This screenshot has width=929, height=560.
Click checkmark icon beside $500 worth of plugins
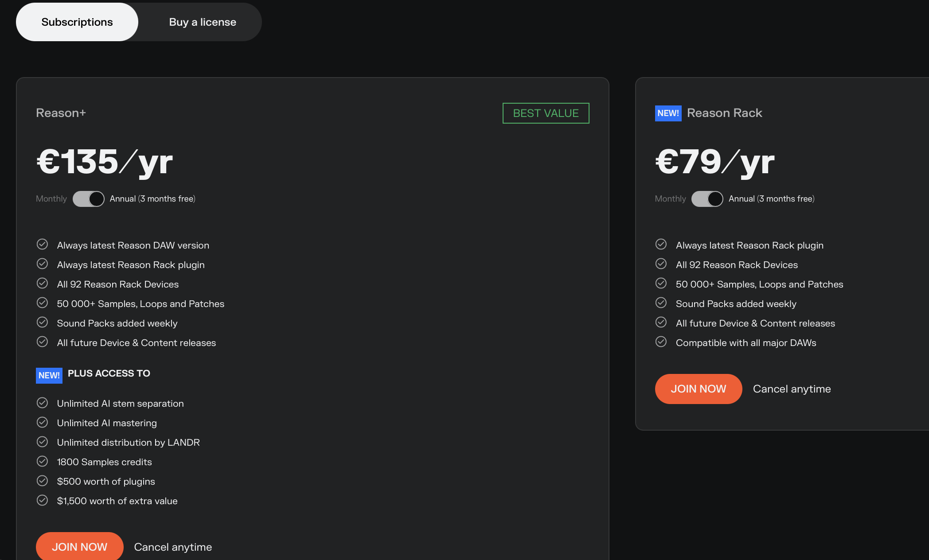point(42,481)
